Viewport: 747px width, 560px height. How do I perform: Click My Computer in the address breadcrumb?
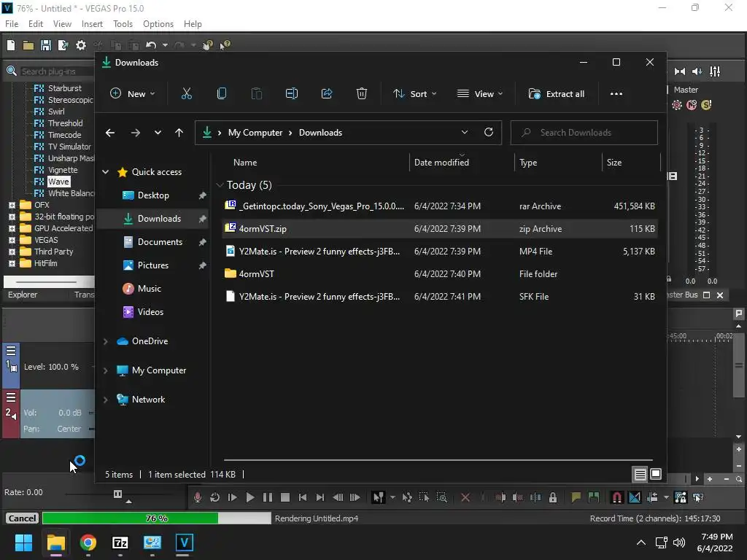(x=255, y=133)
